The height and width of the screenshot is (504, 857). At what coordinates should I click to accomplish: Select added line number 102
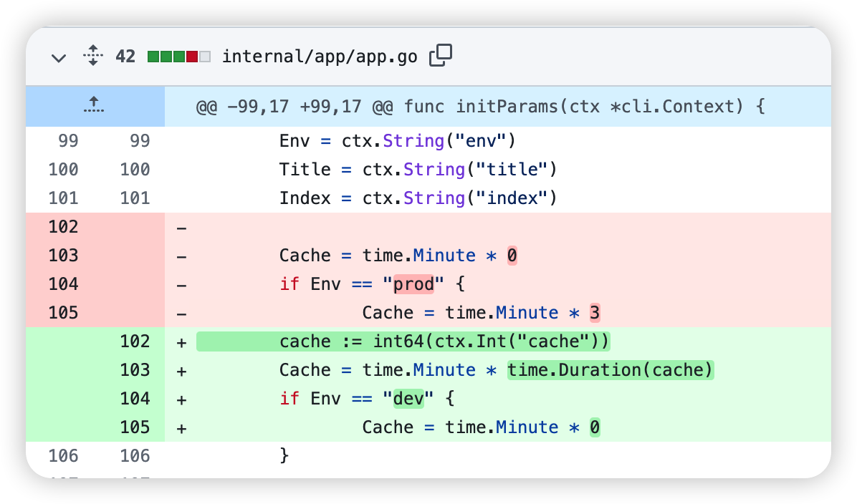(x=135, y=341)
